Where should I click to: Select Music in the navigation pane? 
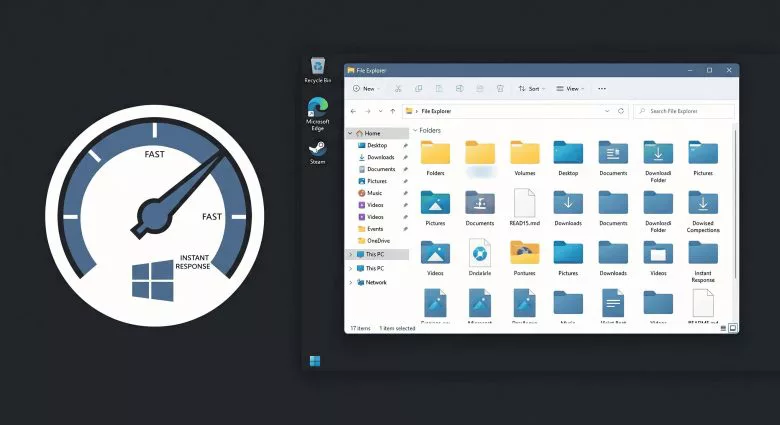coord(375,193)
